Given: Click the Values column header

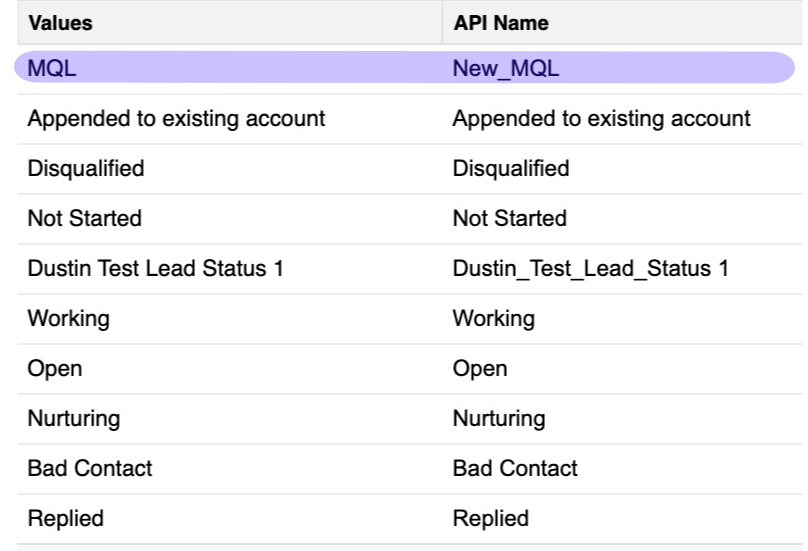Looking at the screenshot, I should click(56, 24).
